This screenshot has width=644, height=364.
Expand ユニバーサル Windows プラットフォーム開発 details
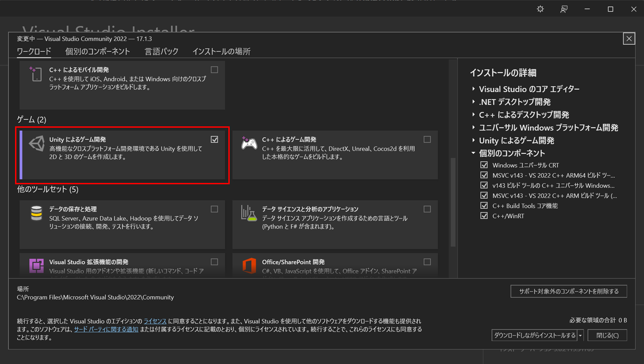pyautogui.click(x=474, y=127)
